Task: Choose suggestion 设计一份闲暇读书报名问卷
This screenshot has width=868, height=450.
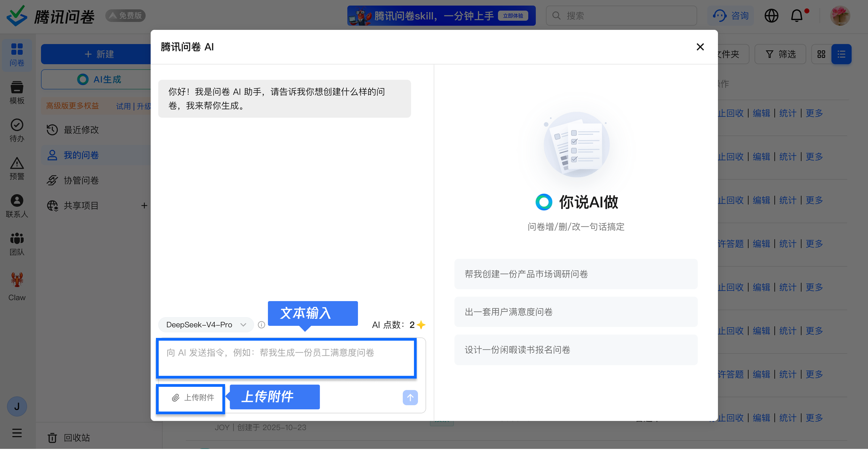Action: coord(576,349)
